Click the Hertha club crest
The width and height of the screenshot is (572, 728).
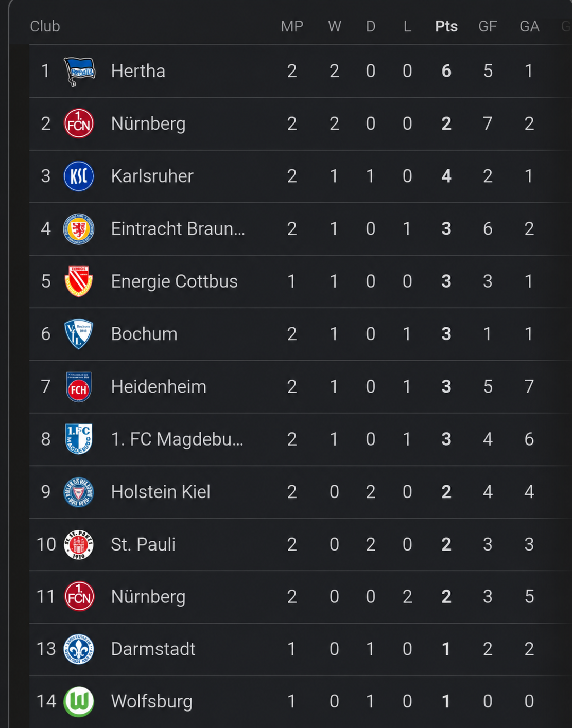point(79,71)
